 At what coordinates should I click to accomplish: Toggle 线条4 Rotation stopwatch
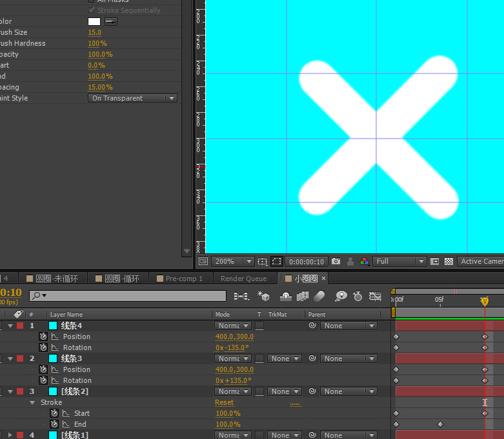43,347
